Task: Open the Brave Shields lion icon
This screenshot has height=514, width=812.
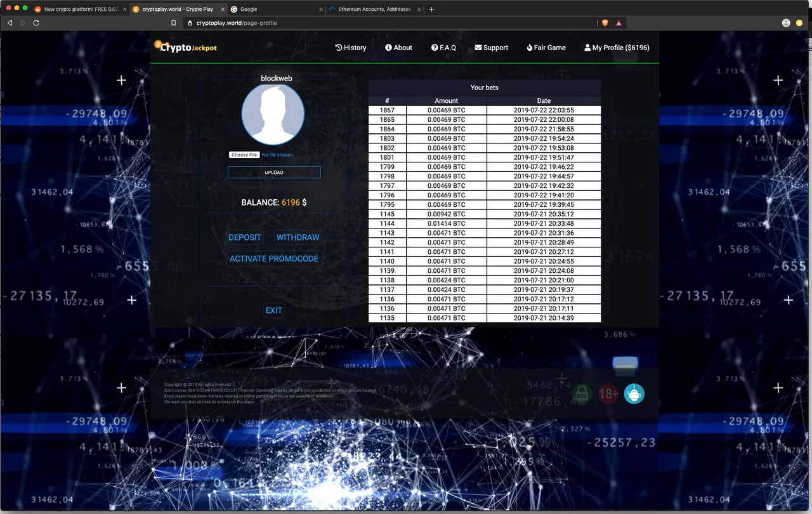Action: point(605,23)
